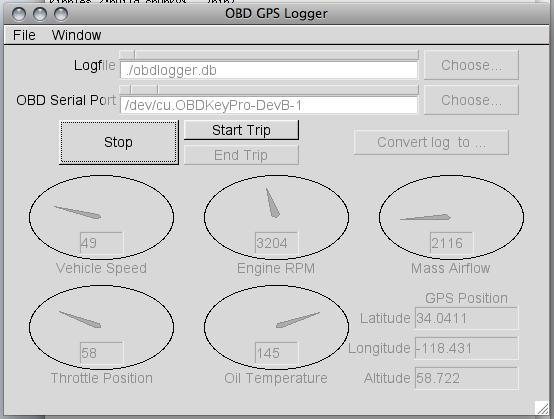
Task: Click the Altitude value field
Action: [466, 378]
